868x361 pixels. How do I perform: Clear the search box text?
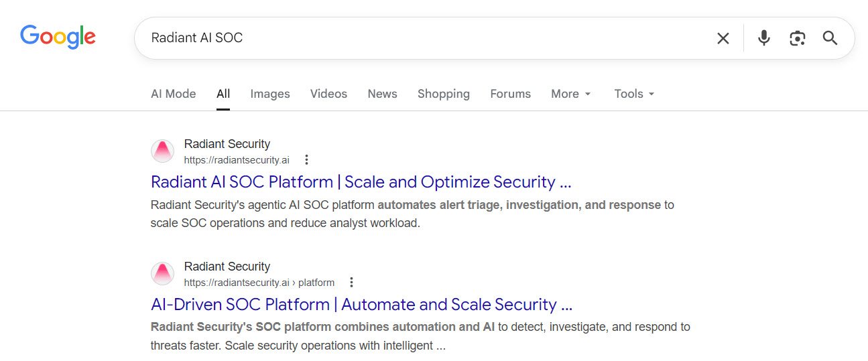click(723, 38)
